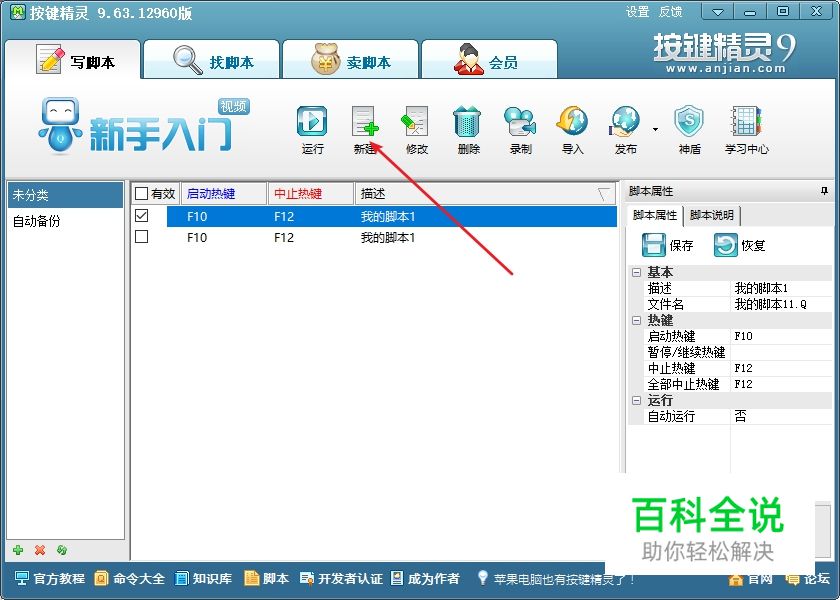Viewport: 840px width, 600px height.
Task: Edit the 中止热键 F12 property value
Action: pos(781,368)
